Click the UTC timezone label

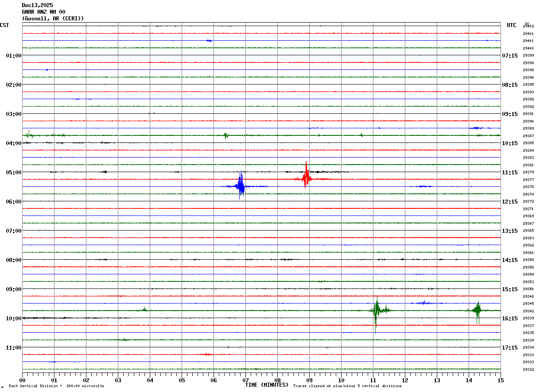[512, 25]
